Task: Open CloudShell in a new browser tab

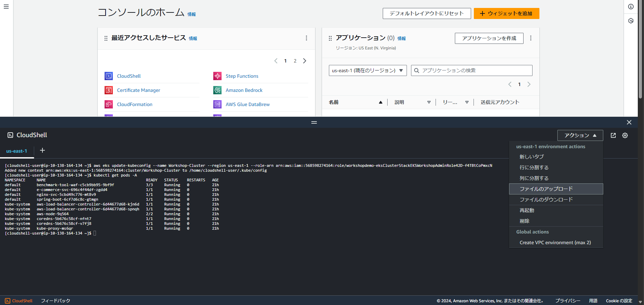Action: pyautogui.click(x=613, y=135)
